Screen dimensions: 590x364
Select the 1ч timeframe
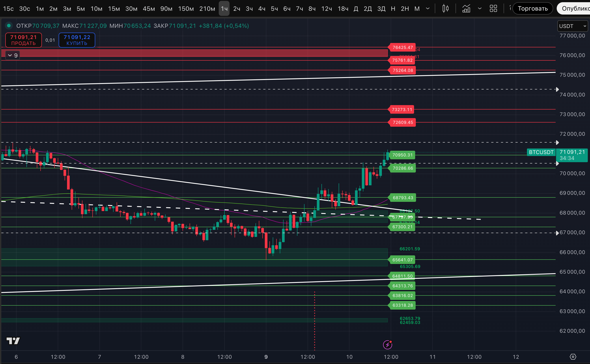coord(224,9)
